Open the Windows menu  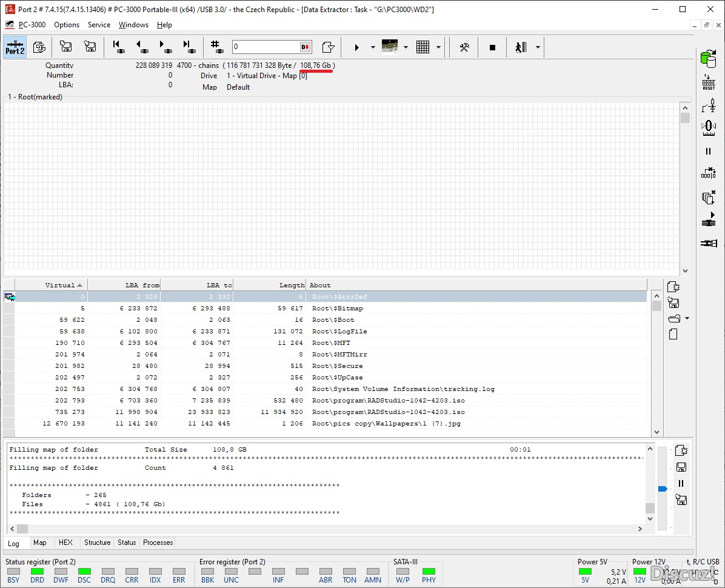(x=133, y=25)
